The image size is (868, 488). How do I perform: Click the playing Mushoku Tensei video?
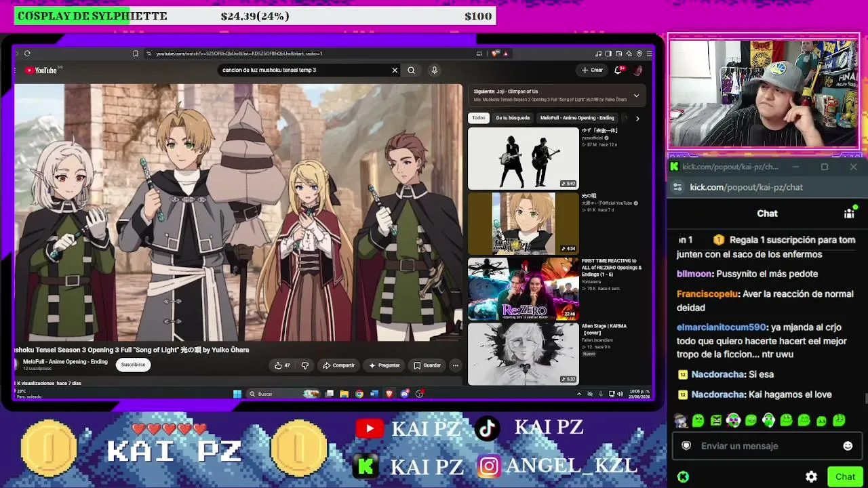pyautogui.click(x=238, y=213)
